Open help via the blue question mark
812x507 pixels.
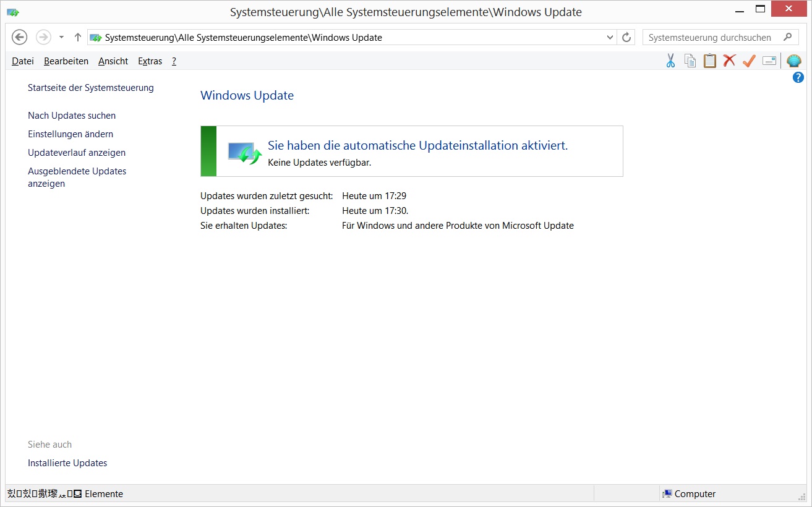point(798,78)
